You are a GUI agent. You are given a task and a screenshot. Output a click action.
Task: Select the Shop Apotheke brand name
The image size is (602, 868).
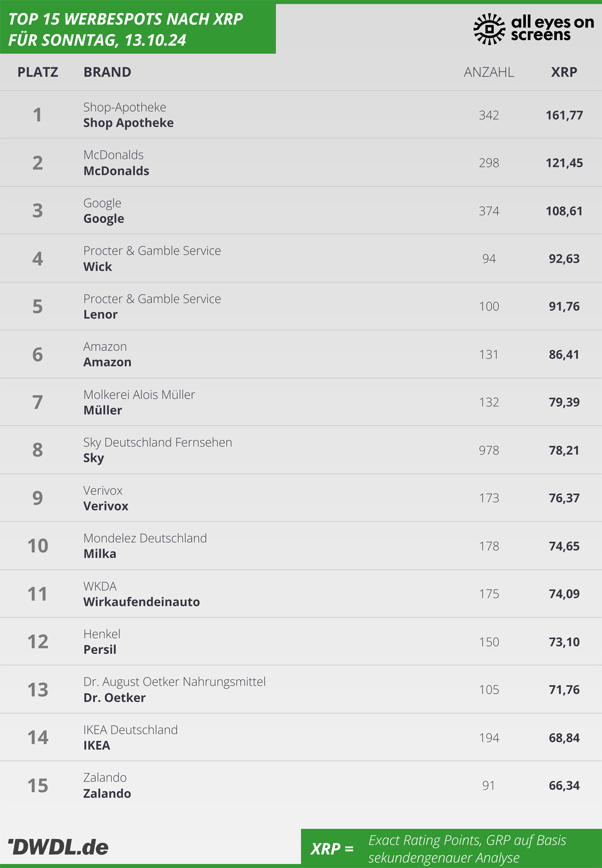click(x=128, y=123)
